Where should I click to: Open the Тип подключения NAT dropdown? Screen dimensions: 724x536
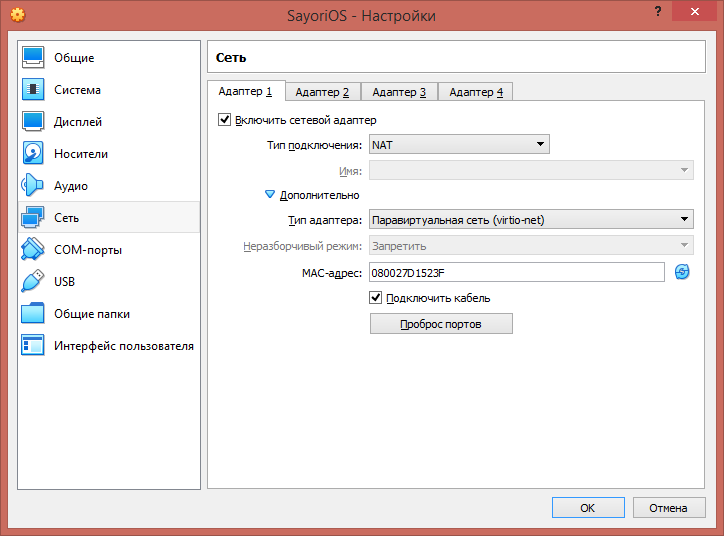pyautogui.click(x=459, y=145)
